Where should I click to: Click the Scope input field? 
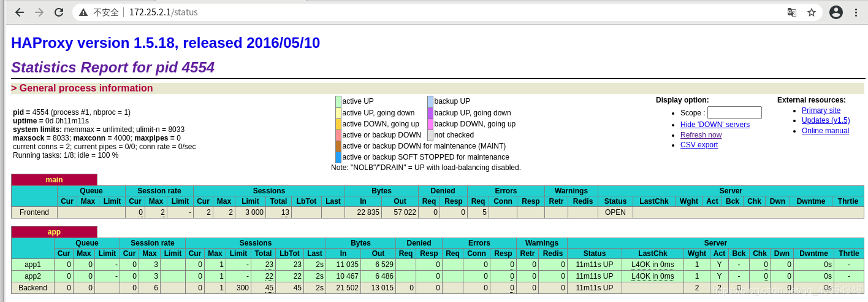pos(734,113)
